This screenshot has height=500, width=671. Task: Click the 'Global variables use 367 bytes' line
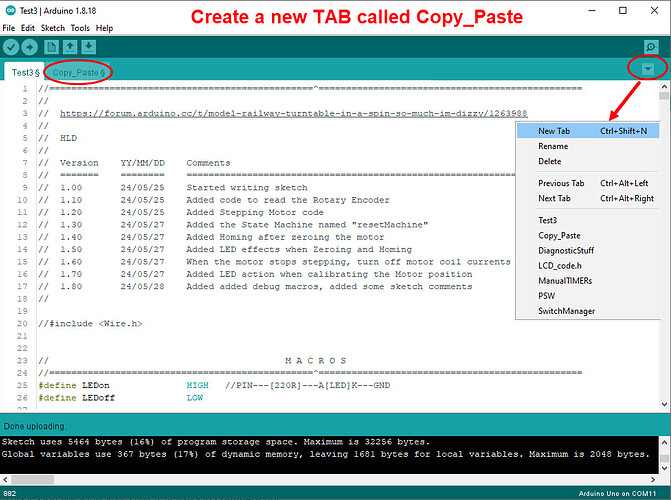(325, 454)
